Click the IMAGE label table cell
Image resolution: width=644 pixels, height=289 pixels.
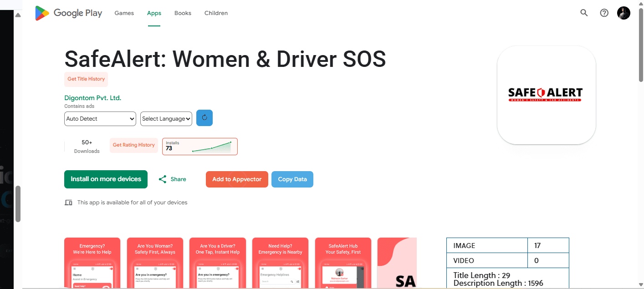click(x=487, y=246)
